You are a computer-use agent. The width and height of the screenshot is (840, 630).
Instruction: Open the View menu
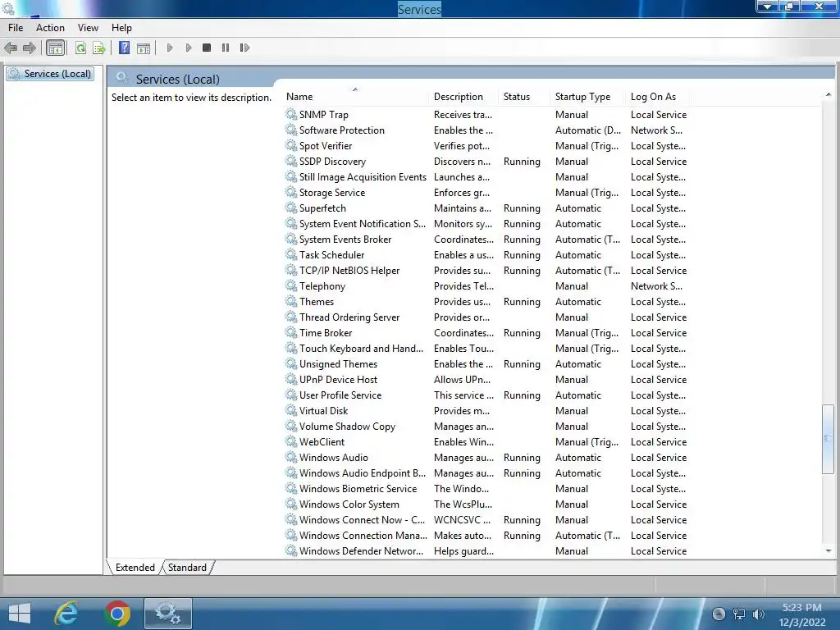coord(88,28)
